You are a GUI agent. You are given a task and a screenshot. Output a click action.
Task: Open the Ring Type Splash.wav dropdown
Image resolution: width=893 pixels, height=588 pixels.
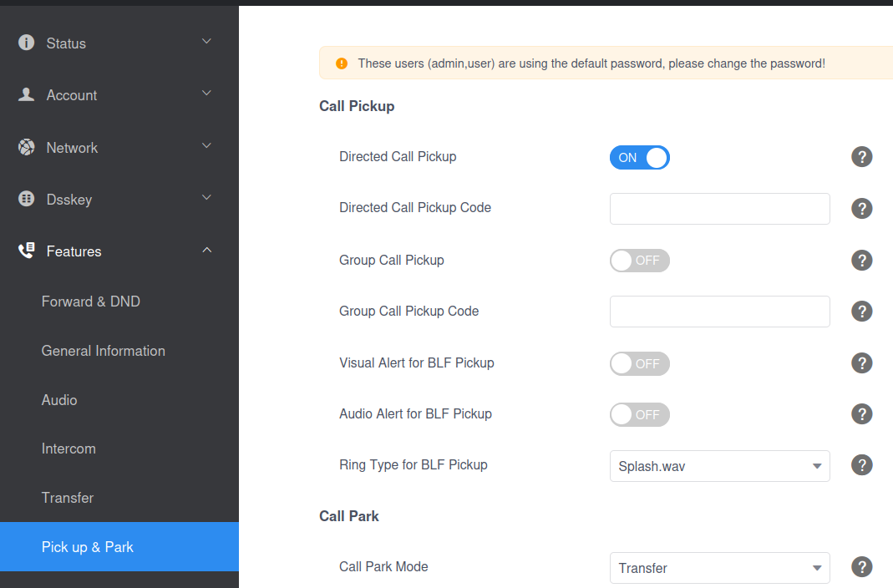(719, 466)
